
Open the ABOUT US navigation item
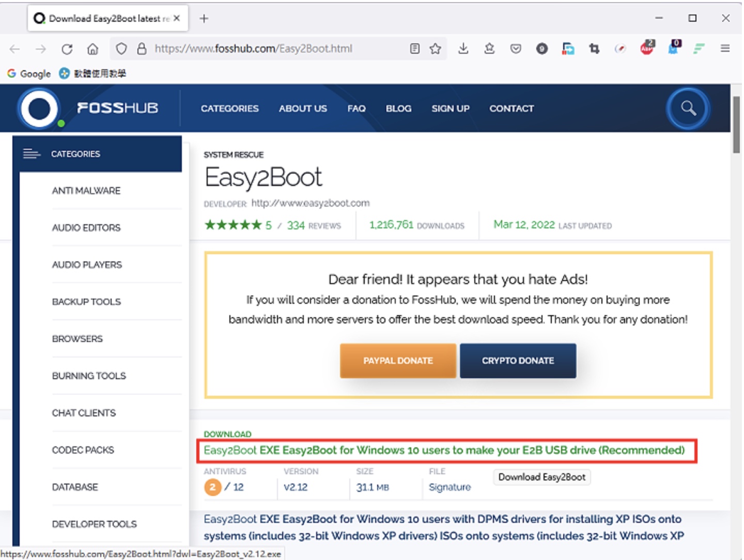(303, 108)
